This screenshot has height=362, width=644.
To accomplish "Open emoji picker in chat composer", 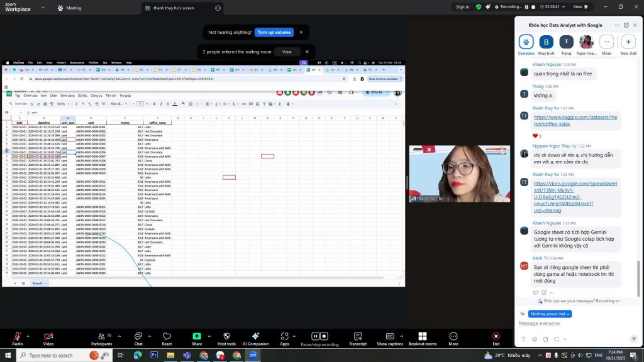I will [x=535, y=339].
